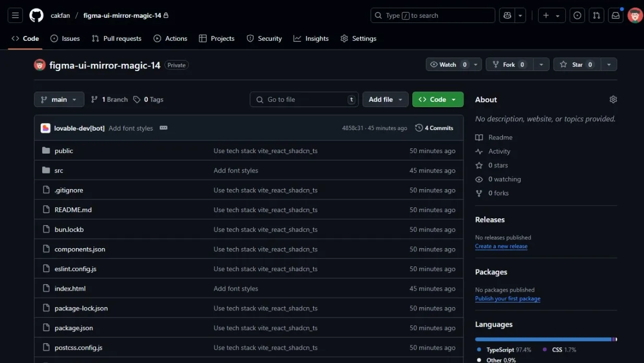The height and width of the screenshot is (363, 644).
Task: Open the Actions tab
Action: click(171, 39)
